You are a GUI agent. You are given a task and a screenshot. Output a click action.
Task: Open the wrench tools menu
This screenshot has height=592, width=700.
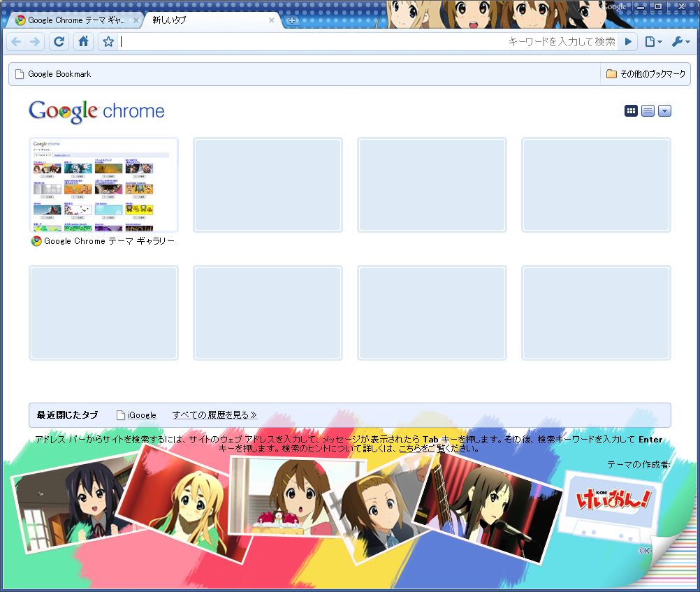click(x=680, y=42)
